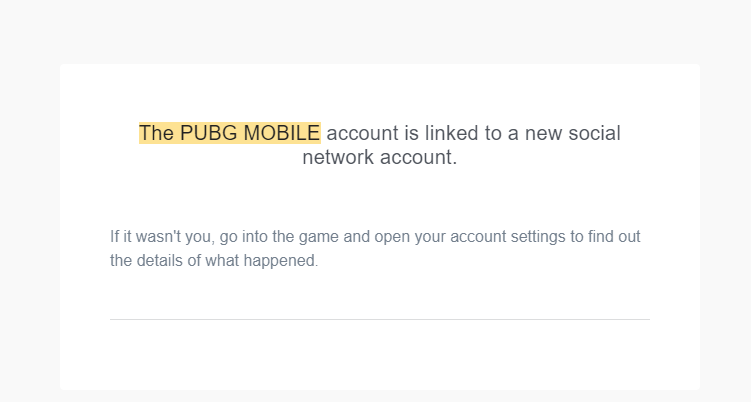Click the highlighted "The PUBG MOBILE" text
This screenshot has height=402, width=751.
click(x=230, y=133)
